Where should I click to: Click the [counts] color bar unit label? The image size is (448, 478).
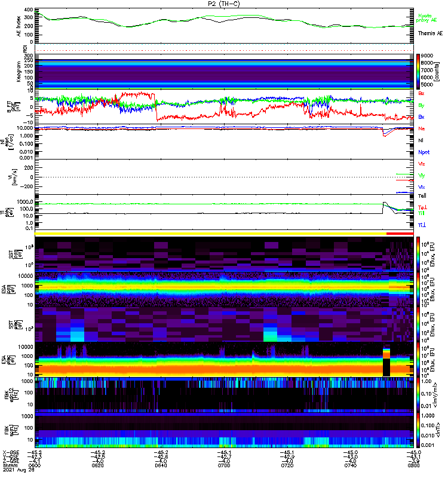point(437,72)
